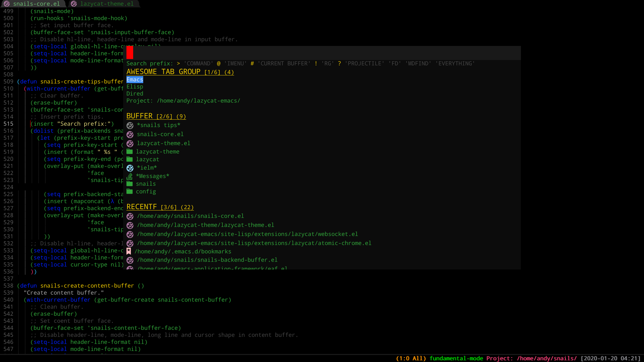This screenshot has width=644, height=362.
Task: Click Project /home/andy/lazycat-emacs/ entry
Action: click(x=183, y=101)
